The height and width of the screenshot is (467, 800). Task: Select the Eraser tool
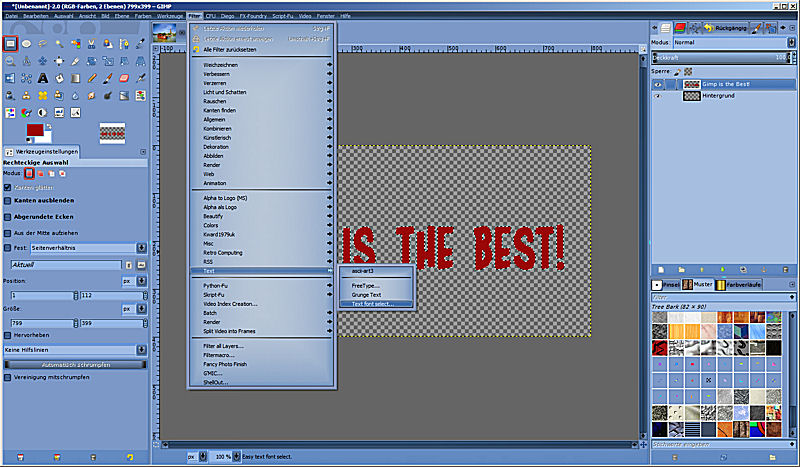point(124,78)
